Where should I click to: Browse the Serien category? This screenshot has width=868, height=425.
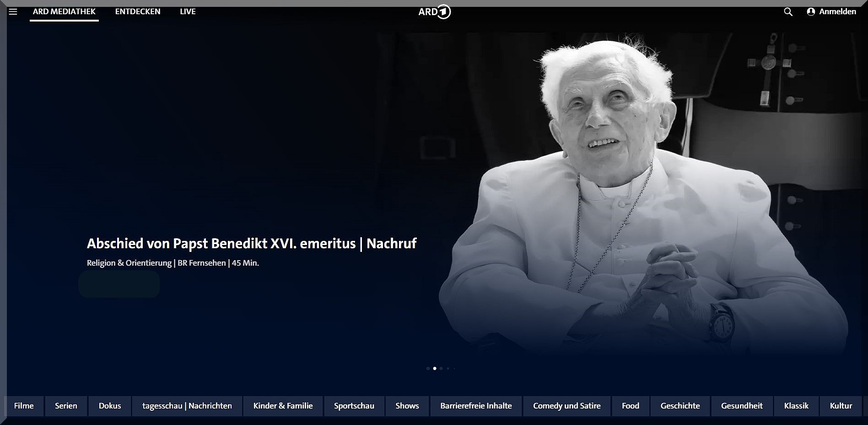[66, 406]
